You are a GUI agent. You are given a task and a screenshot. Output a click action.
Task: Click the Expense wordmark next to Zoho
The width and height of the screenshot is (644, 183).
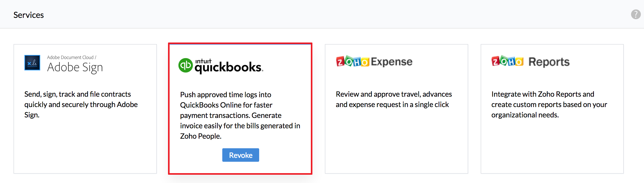[392, 62]
